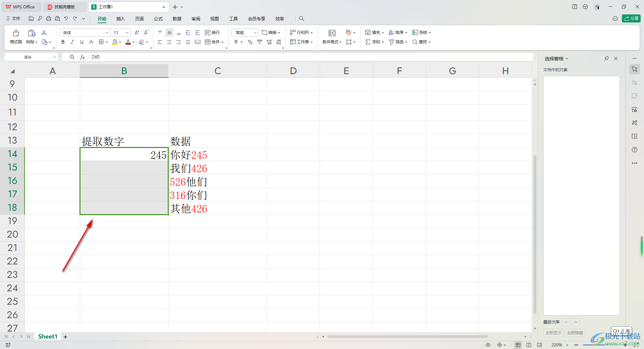The width and height of the screenshot is (644, 349).
Task: Switch to Normal view in status bar
Action: click(x=518, y=345)
